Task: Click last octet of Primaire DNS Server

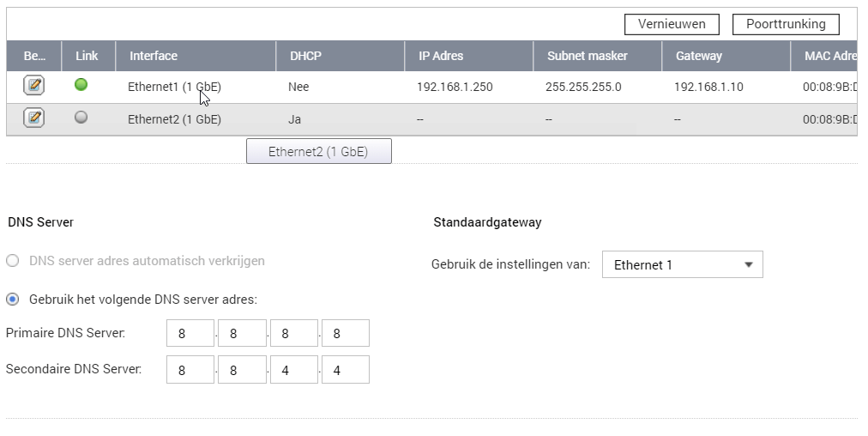Action: point(345,334)
